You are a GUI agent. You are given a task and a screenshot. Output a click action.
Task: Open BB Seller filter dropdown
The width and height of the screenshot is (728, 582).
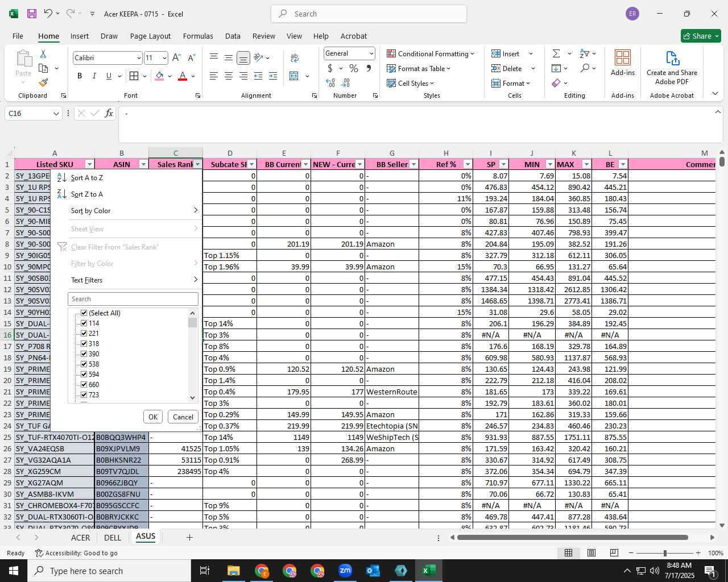(413, 164)
